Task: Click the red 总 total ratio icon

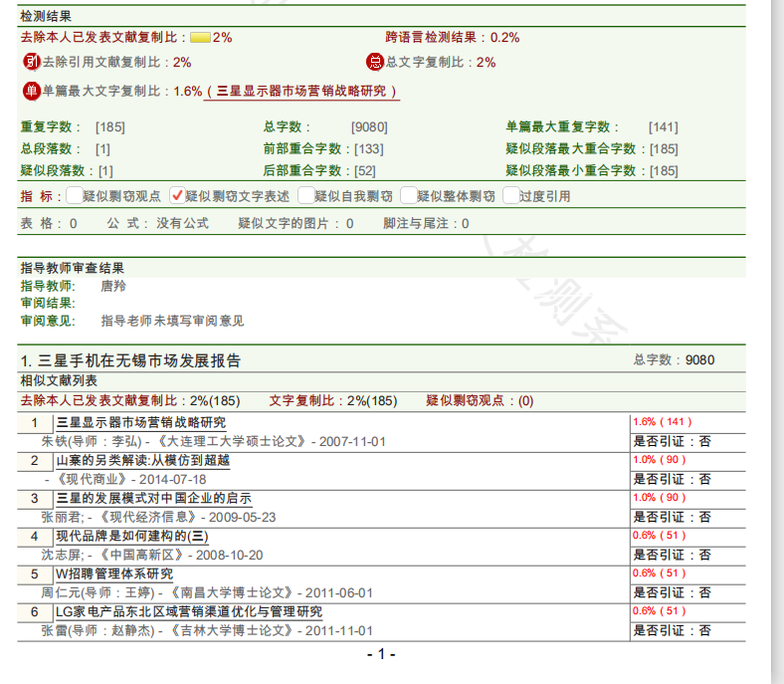Action: pos(374,62)
